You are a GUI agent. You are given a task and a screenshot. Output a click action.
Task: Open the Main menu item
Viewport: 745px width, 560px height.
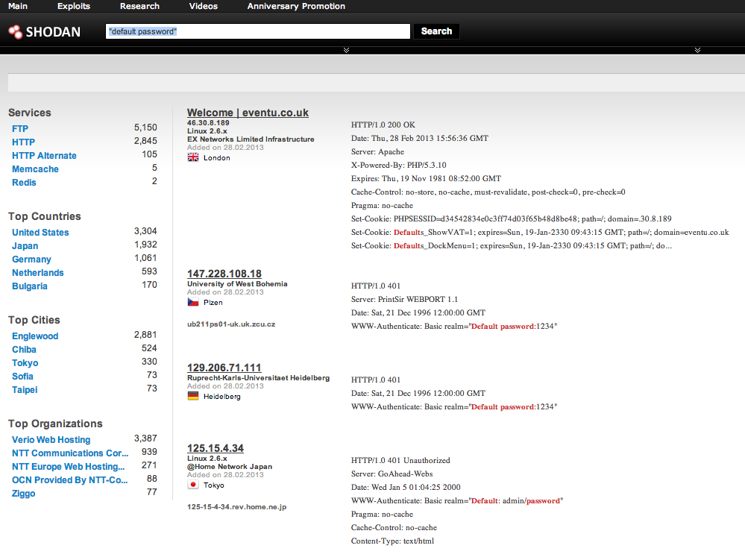(18, 6)
